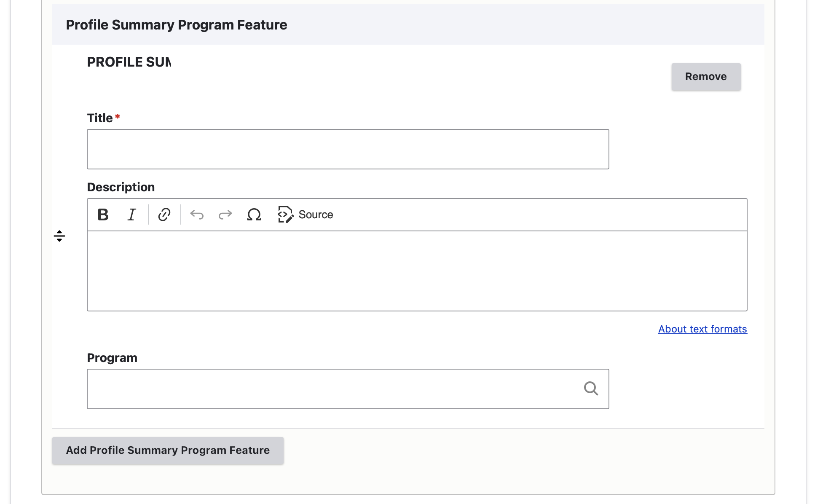This screenshot has width=831, height=504.
Task: Click the Title field label
Action: click(x=100, y=118)
